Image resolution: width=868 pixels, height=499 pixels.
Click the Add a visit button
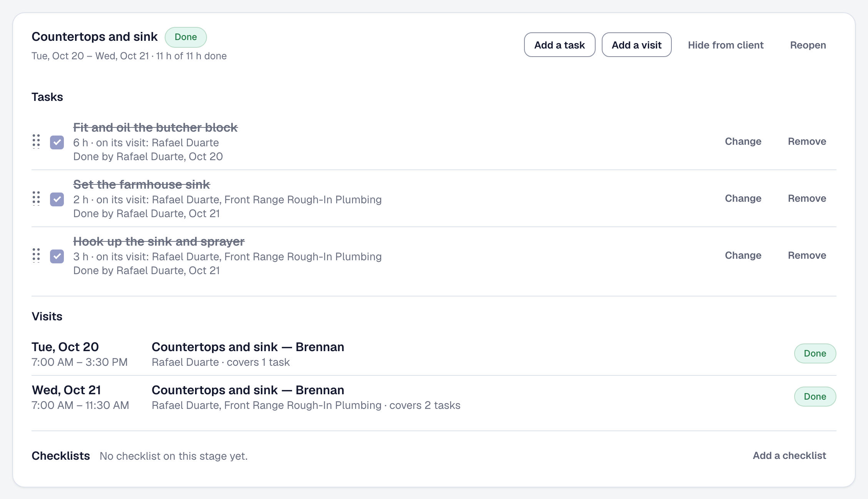[636, 45]
